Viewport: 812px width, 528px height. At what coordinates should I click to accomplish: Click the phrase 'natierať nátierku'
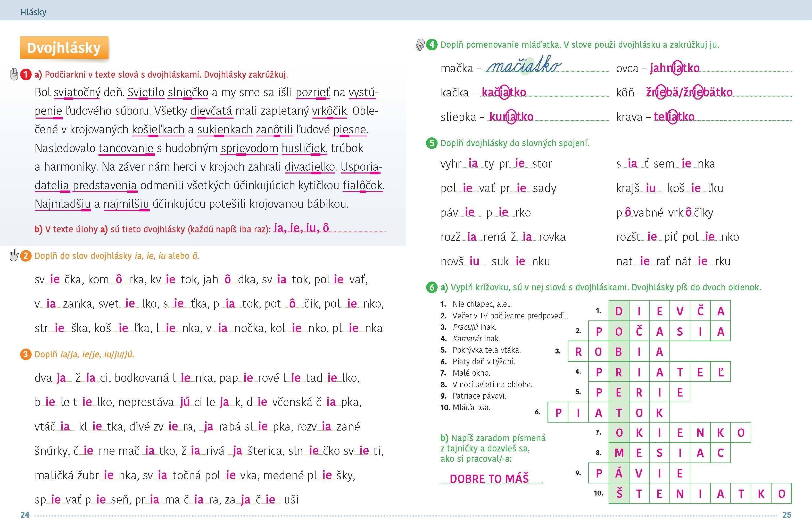tap(673, 261)
